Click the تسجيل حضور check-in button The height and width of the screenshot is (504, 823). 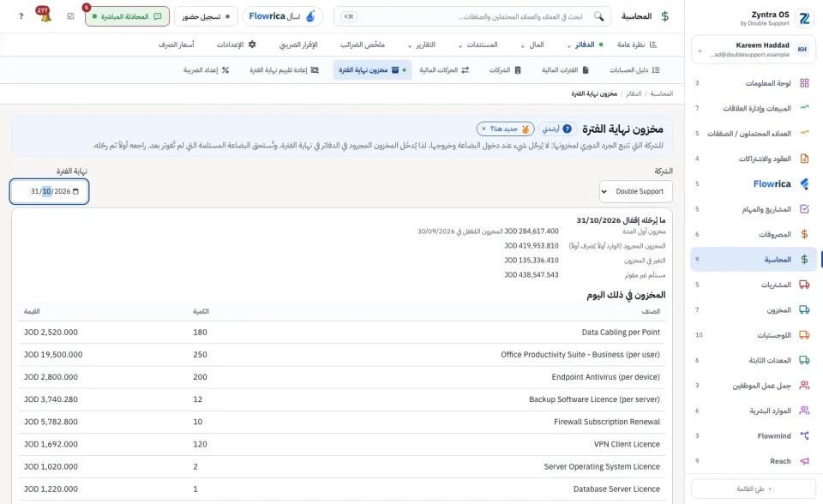(206, 16)
